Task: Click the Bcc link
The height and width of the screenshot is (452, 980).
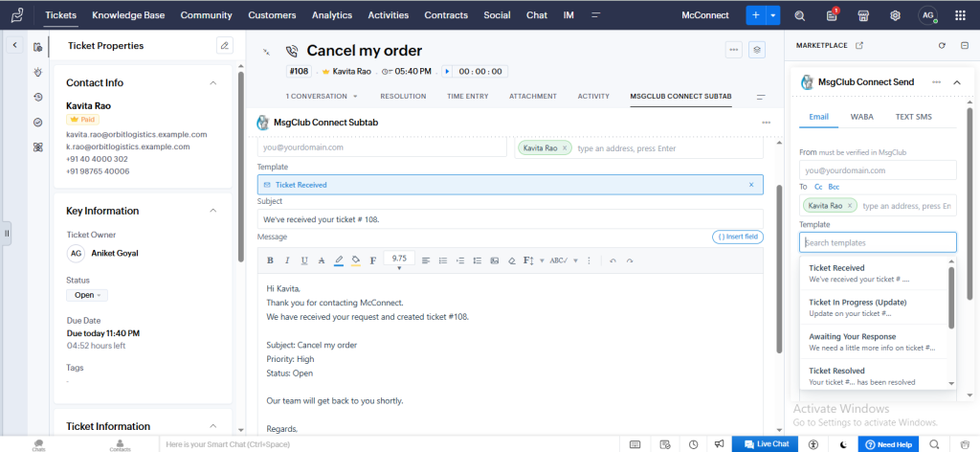Action: [834, 187]
